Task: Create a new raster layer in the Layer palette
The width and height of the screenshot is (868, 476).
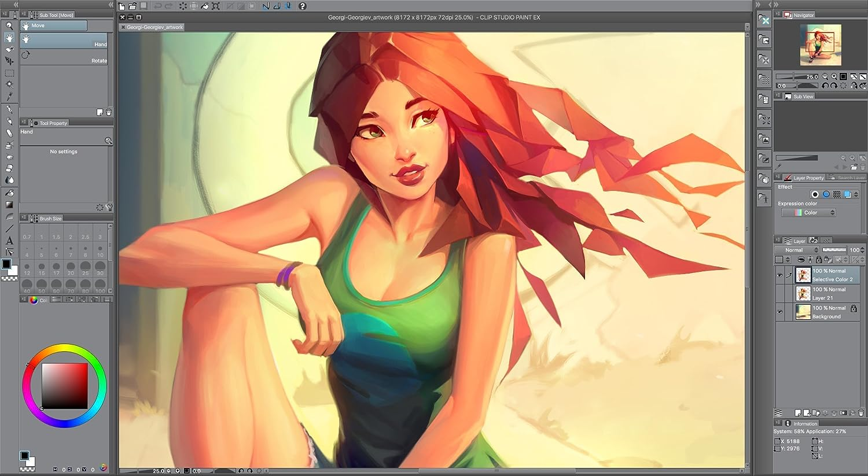Action: 798,412
